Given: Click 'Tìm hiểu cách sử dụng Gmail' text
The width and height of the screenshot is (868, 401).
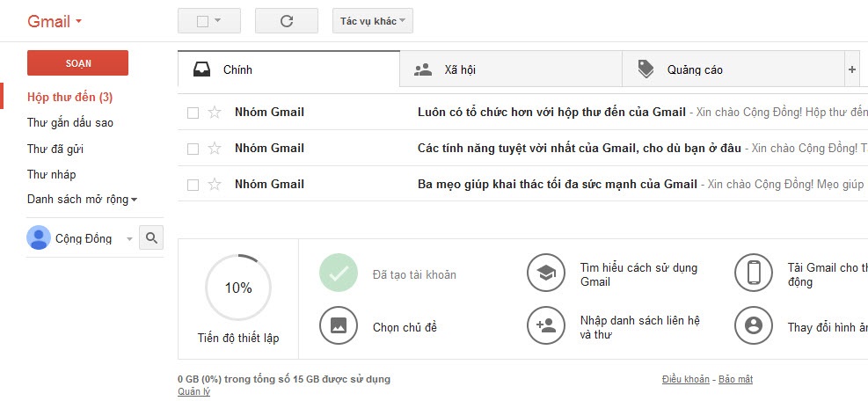Looking at the screenshot, I should click(638, 274).
